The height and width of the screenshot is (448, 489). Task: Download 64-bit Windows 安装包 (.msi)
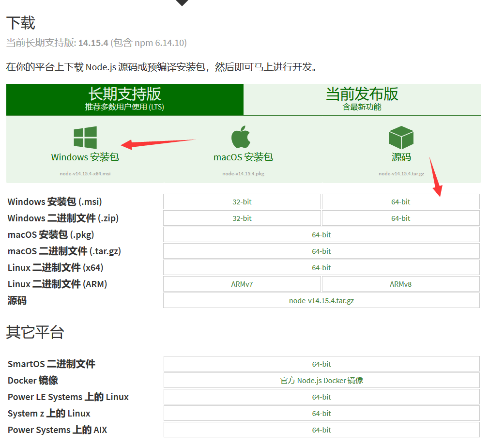pyautogui.click(x=401, y=202)
